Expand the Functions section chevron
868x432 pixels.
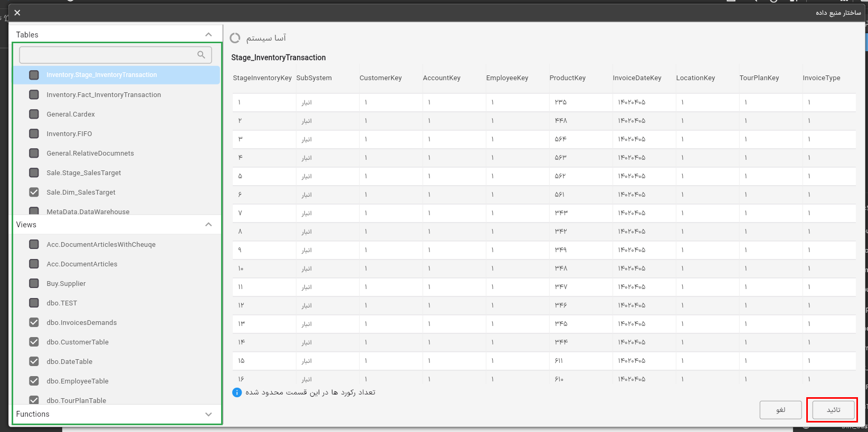(208, 414)
